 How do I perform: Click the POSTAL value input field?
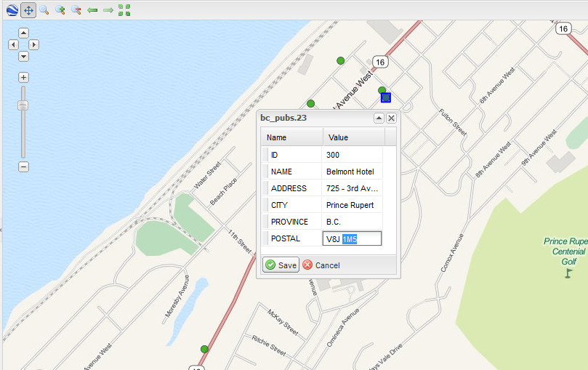352,238
